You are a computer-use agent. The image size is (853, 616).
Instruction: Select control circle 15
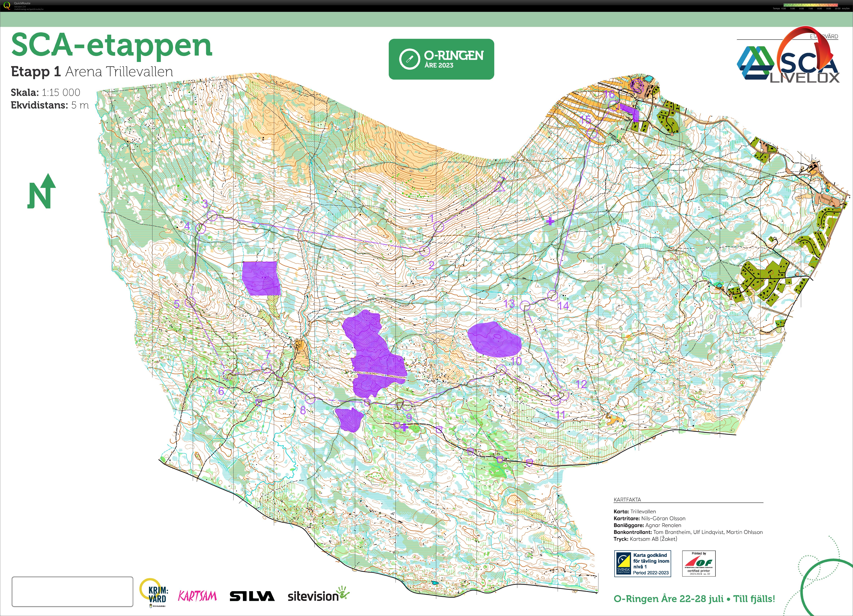tap(592, 133)
